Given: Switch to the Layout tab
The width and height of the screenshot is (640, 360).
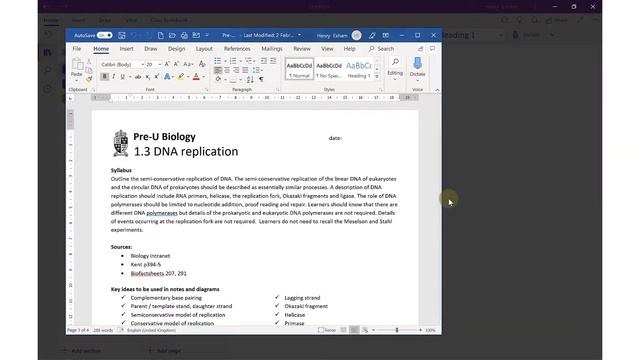Looking at the screenshot, I should (x=204, y=49).
